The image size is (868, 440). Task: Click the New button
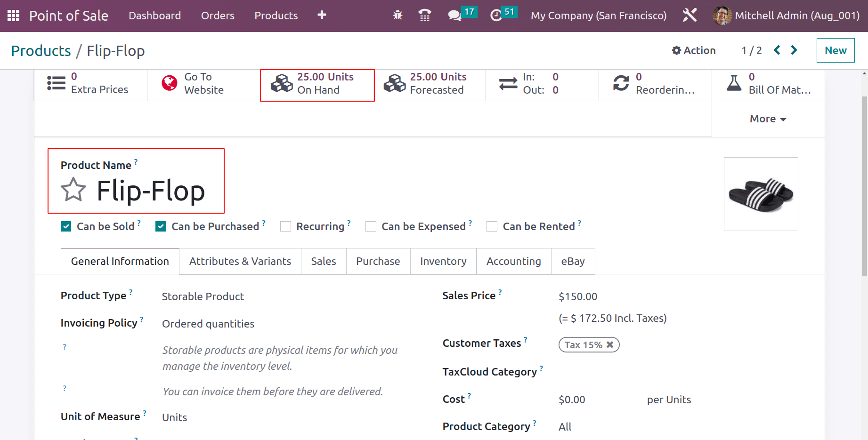point(835,50)
